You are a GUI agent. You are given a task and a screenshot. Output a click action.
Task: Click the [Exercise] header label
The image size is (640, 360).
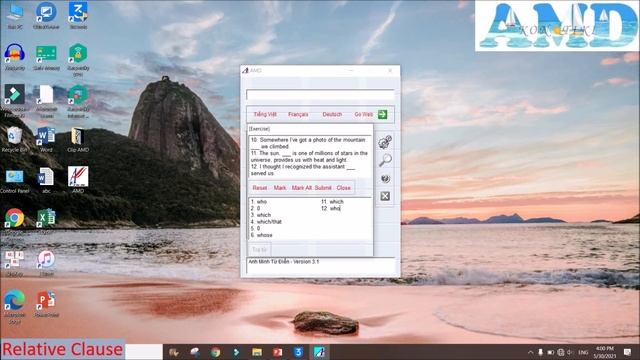coord(260,129)
